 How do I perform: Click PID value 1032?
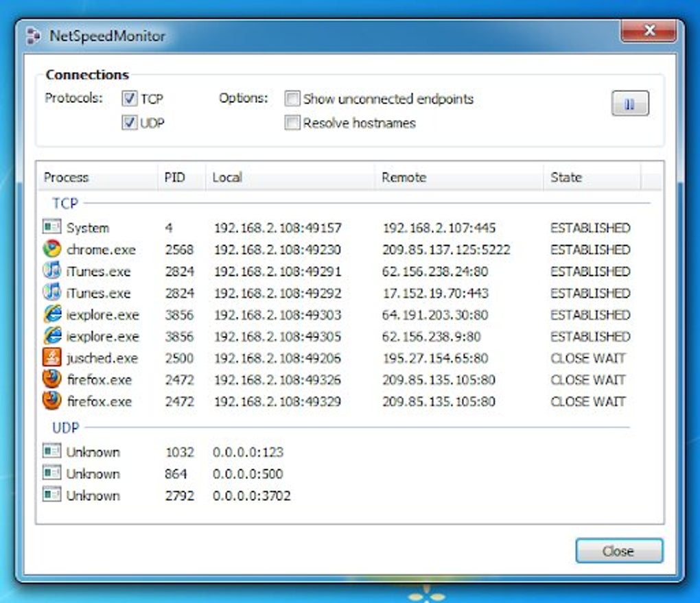click(180, 452)
